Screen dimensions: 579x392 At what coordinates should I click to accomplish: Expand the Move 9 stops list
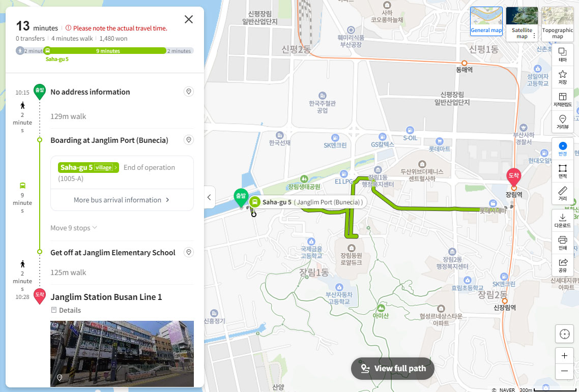[x=73, y=228]
